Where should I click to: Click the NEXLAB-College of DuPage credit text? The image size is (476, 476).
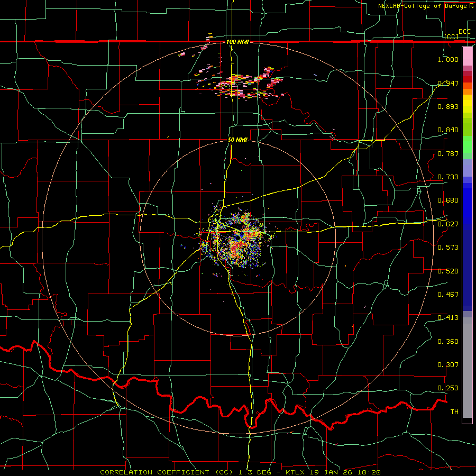[425, 6]
